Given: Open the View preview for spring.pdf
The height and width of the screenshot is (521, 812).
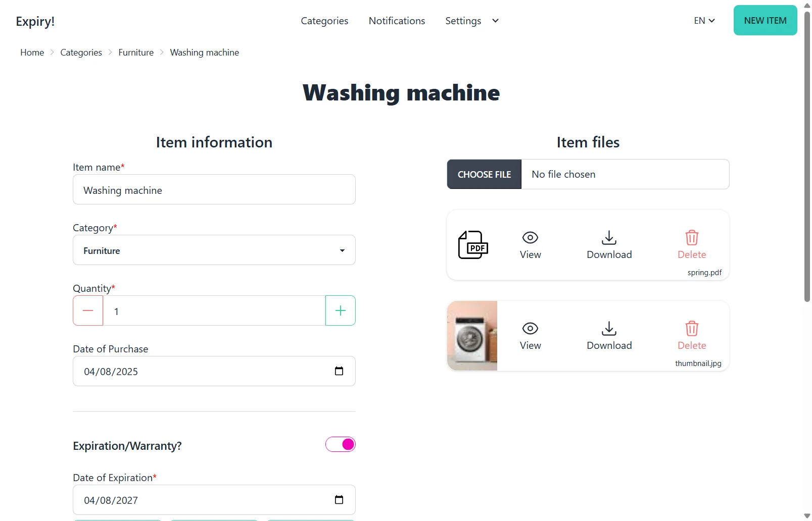Looking at the screenshot, I should (x=530, y=244).
